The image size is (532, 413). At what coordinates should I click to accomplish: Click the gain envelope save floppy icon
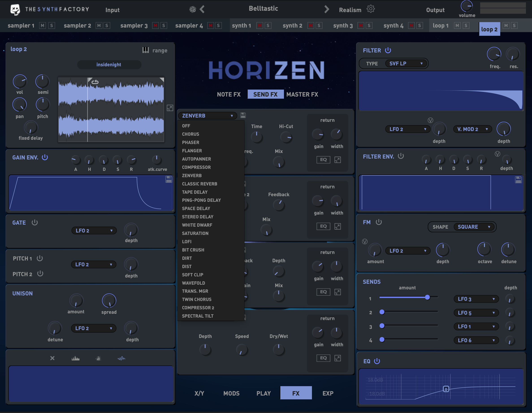click(x=169, y=179)
